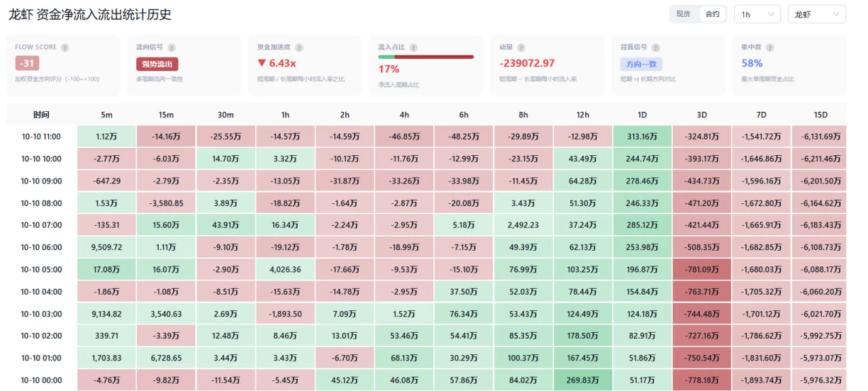This screenshot has width=868, height=391.
Task: Open the help tooltip icon for 资金加速度
Action: (x=299, y=47)
